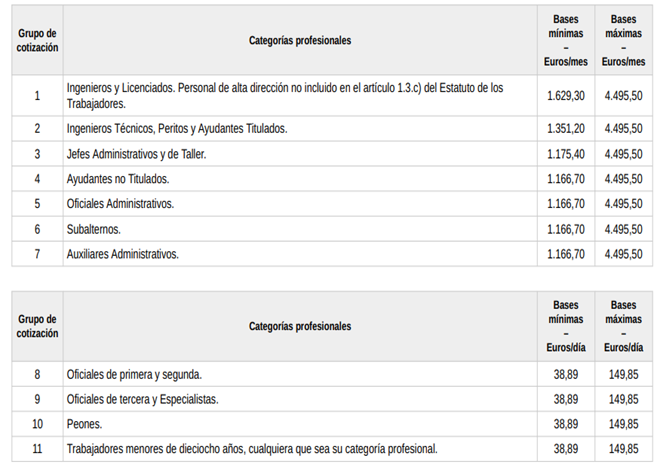660x469 pixels.
Task: Click the 'Ingenieros y Licenciados' category cell
Action: click(283, 96)
